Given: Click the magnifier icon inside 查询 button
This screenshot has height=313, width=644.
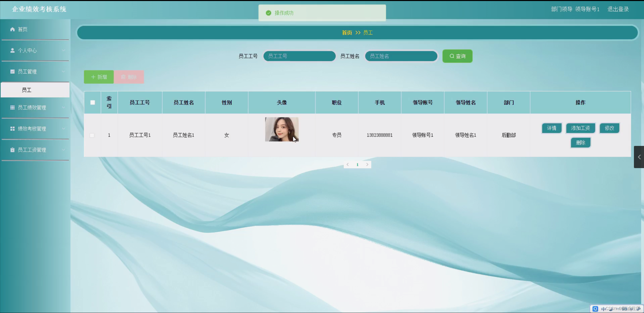Looking at the screenshot, I should click(x=451, y=56).
